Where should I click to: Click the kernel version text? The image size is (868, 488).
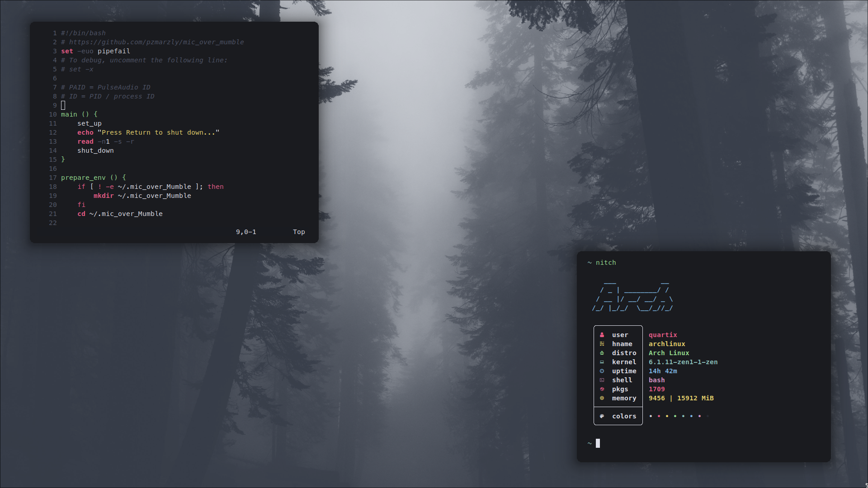click(x=683, y=362)
